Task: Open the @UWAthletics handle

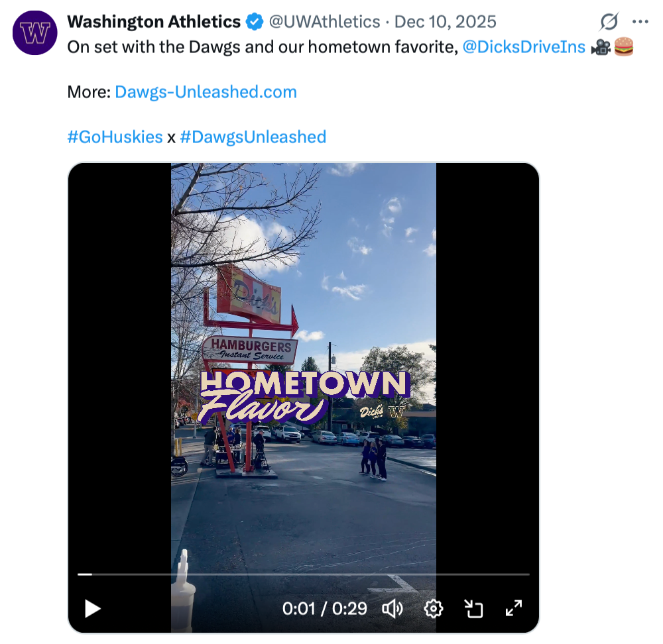Action: point(324,22)
